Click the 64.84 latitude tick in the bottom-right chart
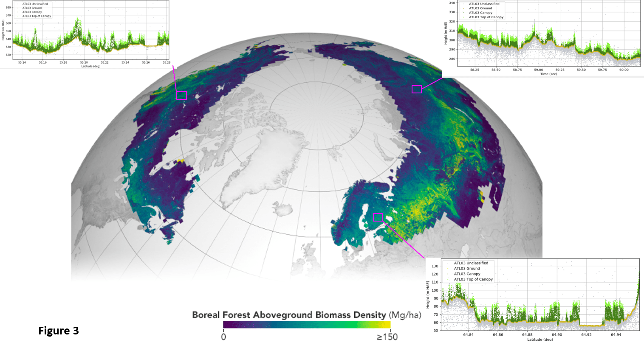 click(x=469, y=334)
